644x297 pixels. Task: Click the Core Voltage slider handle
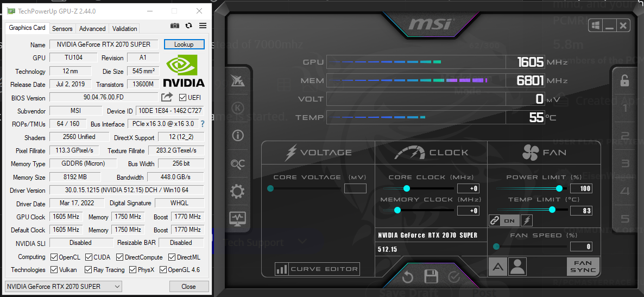coord(270,188)
